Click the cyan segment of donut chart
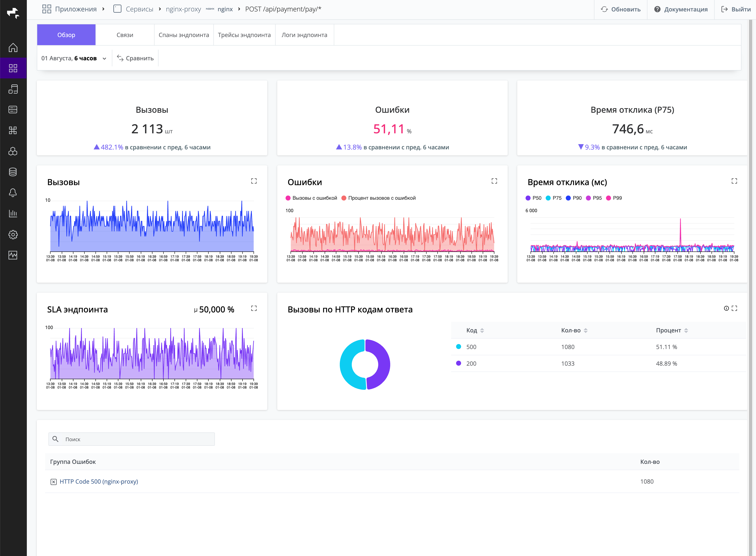756x556 pixels. click(346, 364)
